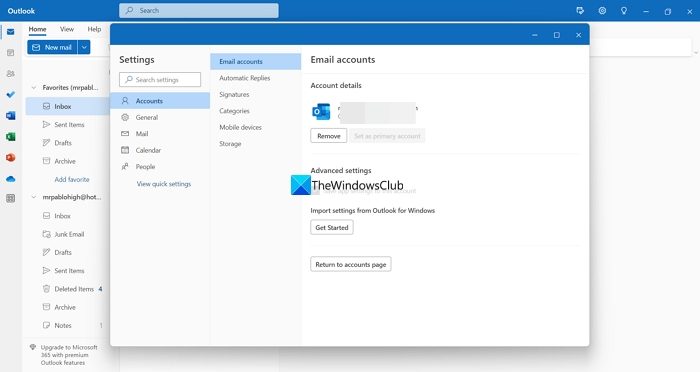Open Archive under Favorites
The width and height of the screenshot is (700, 372).
coord(68,161)
